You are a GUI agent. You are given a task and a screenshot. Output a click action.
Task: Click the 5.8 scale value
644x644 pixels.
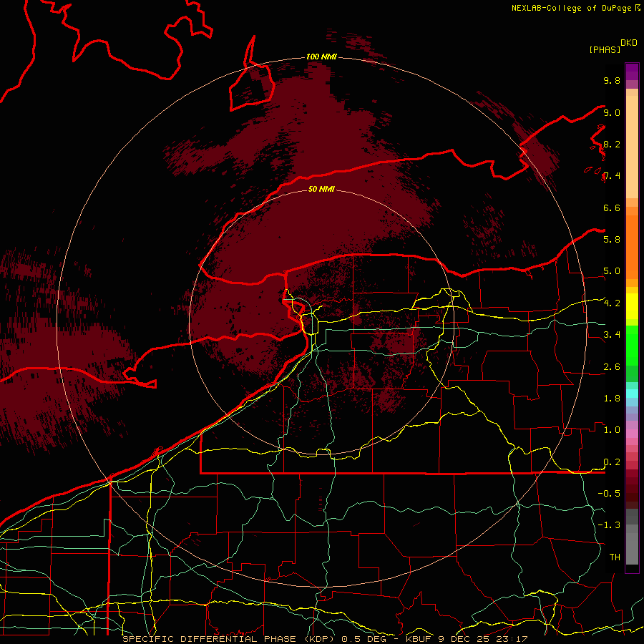[x=612, y=240]
